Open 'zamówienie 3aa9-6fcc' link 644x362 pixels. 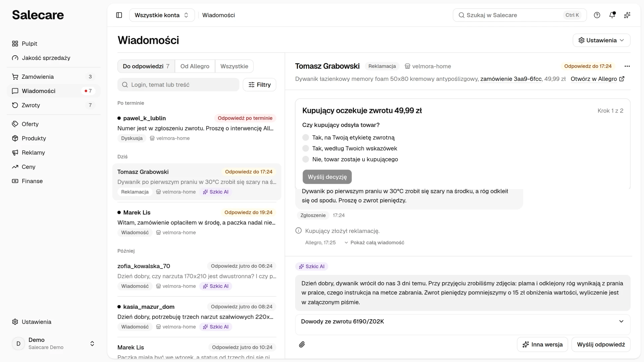[x=511, y=79]
